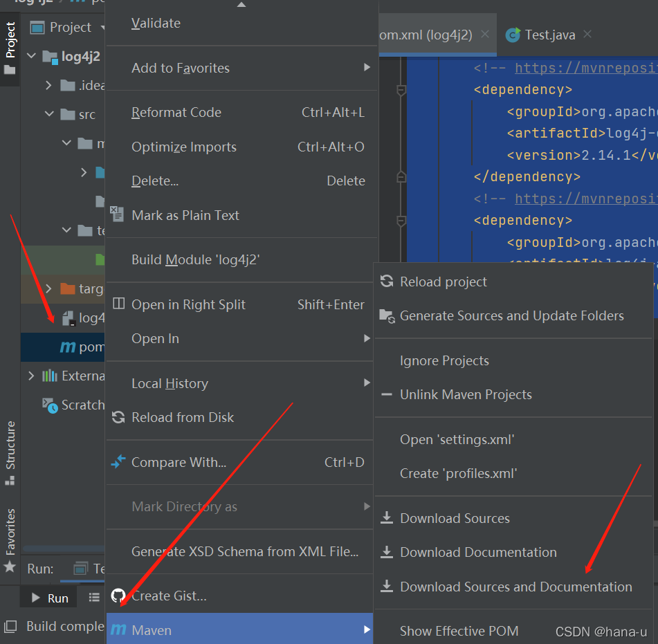Image resolution: width=658 pixels, height=644 pixels.
Task: Click the list icon beside Run
Action: tap(94, 598)
